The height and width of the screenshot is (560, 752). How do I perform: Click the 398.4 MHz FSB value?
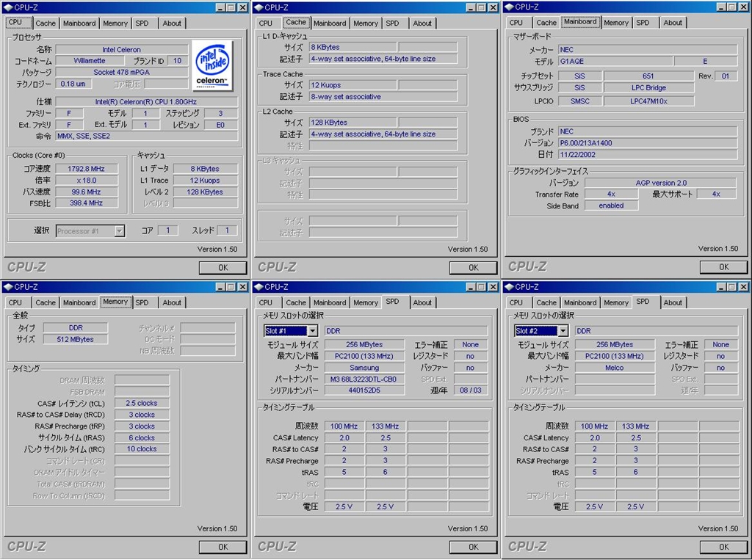[x=87, y=203]
